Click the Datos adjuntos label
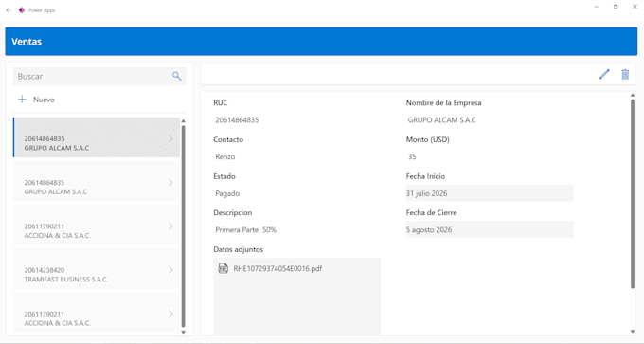The image size is (644, 344). pos(239,249)
